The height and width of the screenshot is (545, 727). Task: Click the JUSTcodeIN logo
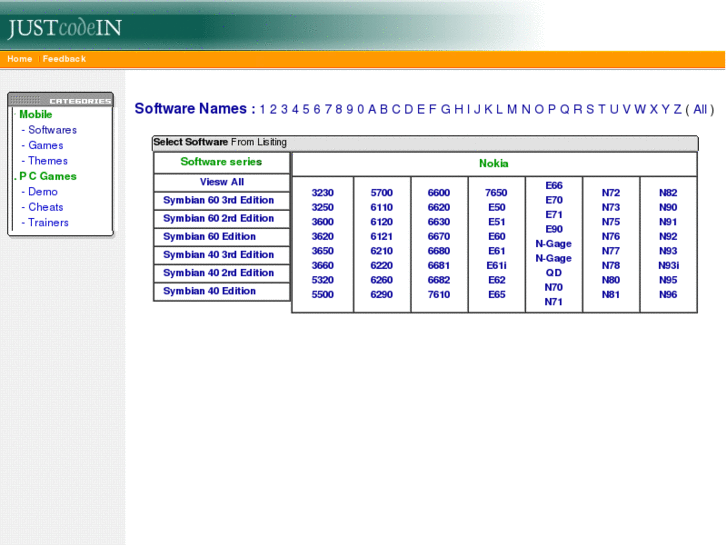(x=64, y=28)
